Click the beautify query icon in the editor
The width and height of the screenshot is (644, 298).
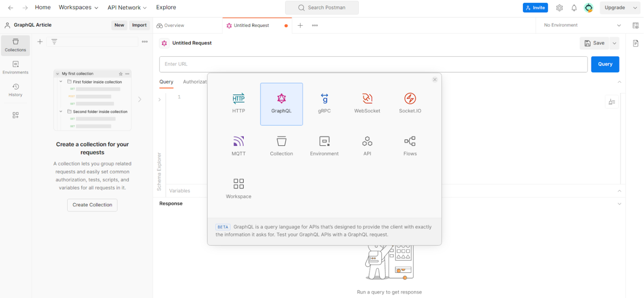tap(612, 102)
